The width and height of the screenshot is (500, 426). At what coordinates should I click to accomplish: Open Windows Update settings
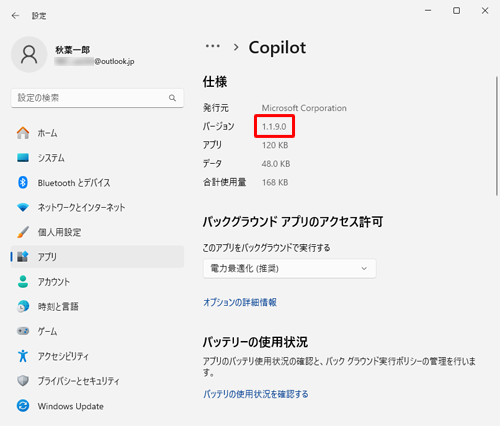click(97, 406)
